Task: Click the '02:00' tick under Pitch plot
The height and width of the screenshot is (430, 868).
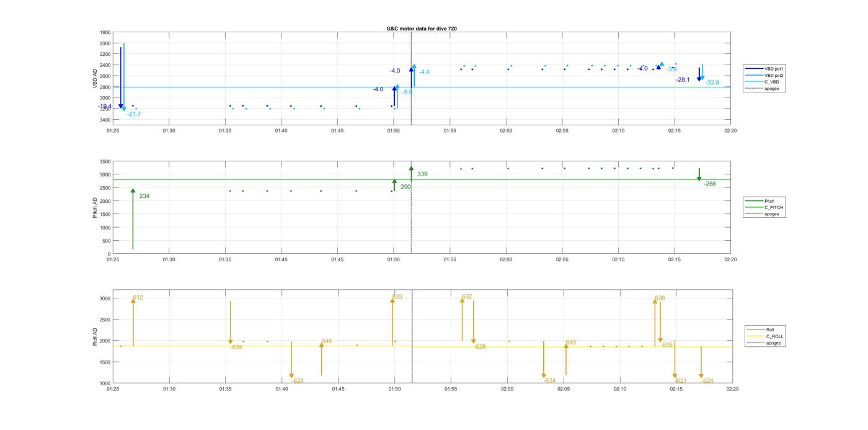Action: coord(506,259)
